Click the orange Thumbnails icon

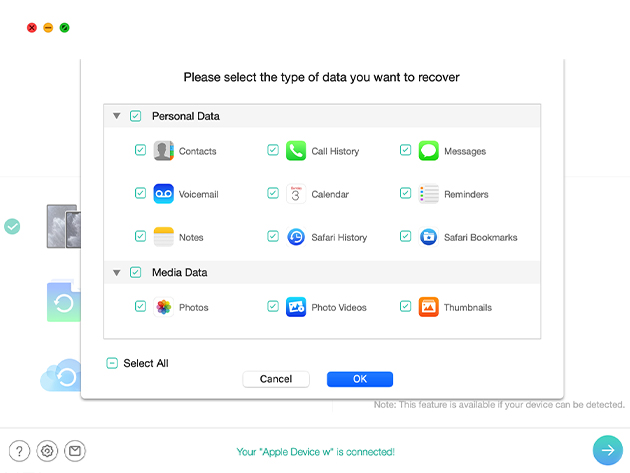click(428, 307)
